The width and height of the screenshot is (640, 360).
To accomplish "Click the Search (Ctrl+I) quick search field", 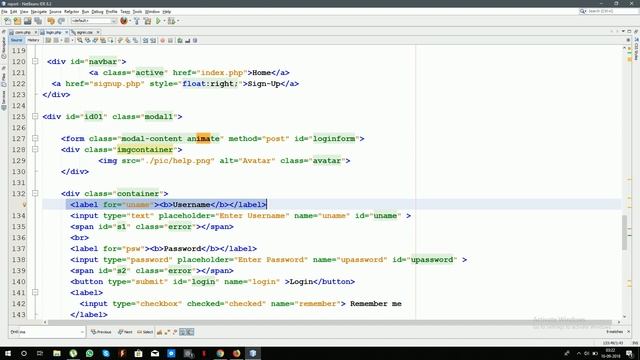I will point(610,11).
